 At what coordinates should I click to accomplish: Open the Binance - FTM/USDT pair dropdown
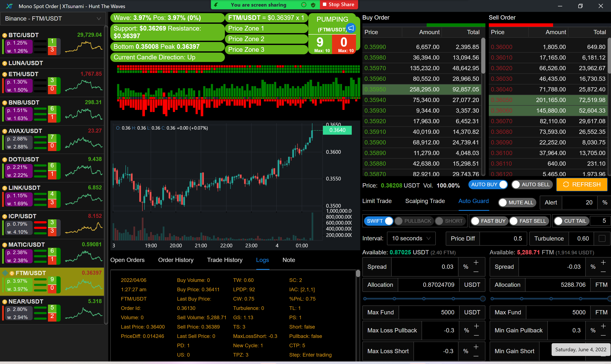(x=53, y=19)
